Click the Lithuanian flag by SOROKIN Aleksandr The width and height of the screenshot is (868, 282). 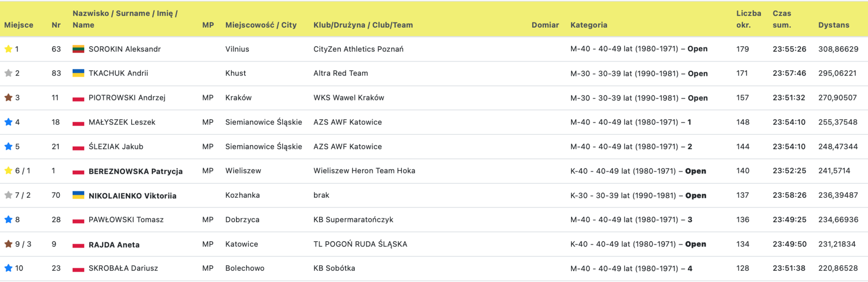click(78, 49)
